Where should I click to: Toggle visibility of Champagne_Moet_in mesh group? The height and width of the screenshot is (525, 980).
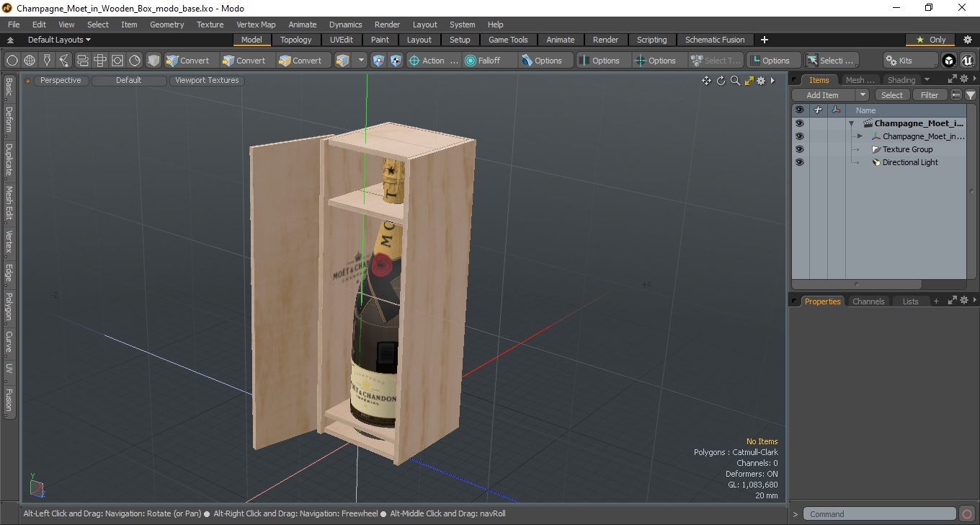[x=799, y=136]
